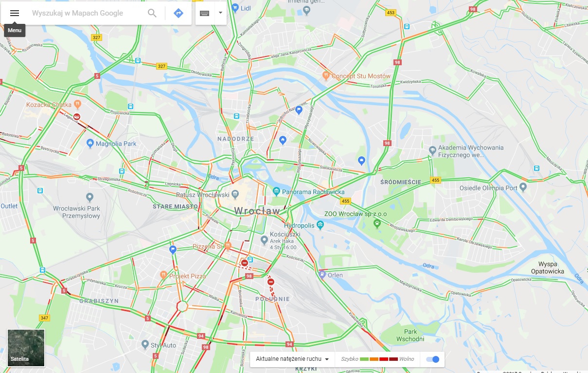Open directions with the blue arrow icon
This screenshot has height=373, width=588.
coord(178,13)
